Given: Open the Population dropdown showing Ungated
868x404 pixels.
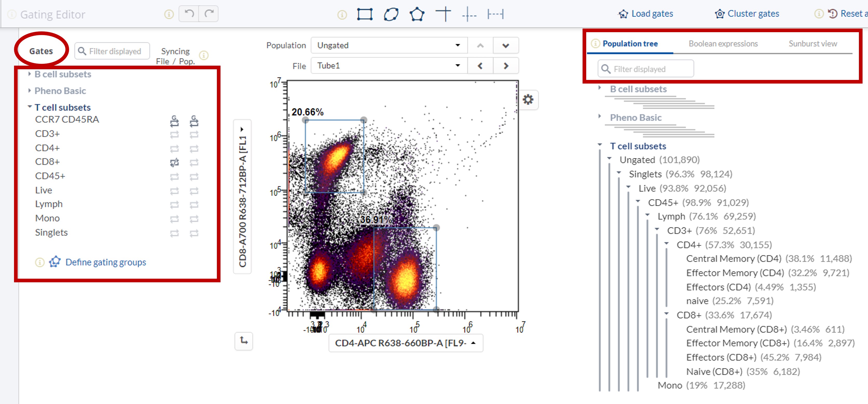Looking at the screenshot, I should pos(389,45).
